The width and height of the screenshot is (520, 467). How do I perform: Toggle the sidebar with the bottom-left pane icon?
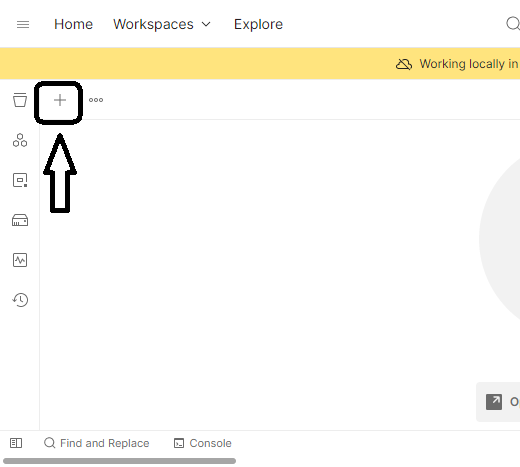point(16,443)
